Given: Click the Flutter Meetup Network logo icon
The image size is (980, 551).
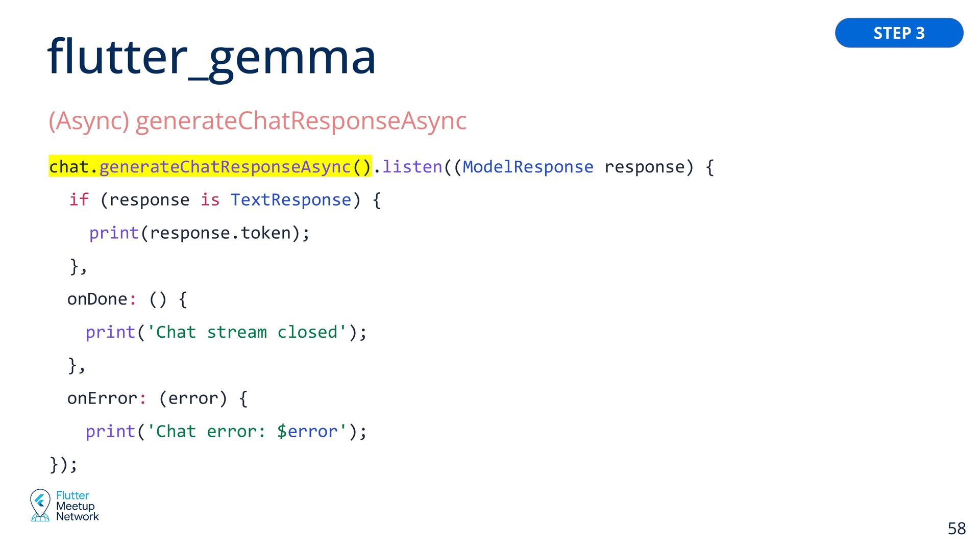Looking at the screenshot, I should tap(40, 505).
